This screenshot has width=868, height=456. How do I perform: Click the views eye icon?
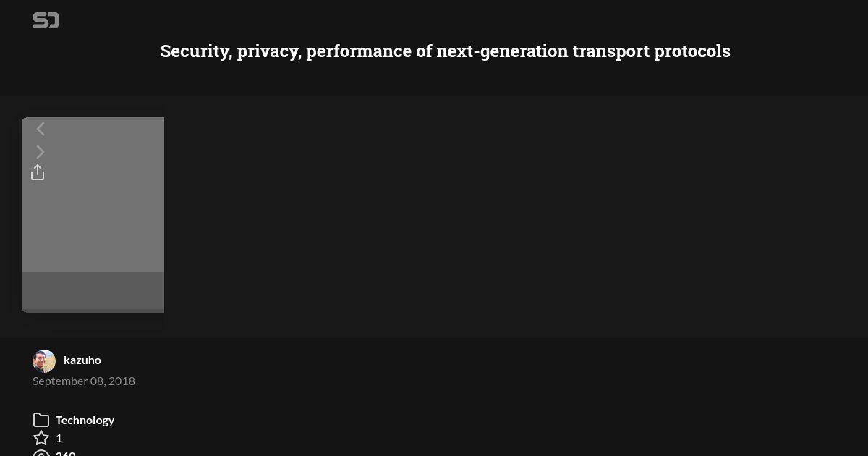(x=41, y=453)
